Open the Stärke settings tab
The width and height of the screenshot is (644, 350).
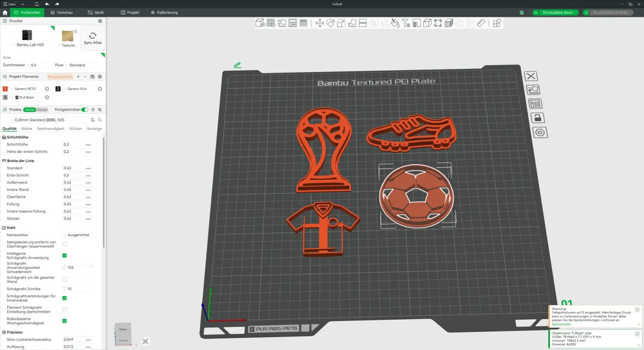26,129
